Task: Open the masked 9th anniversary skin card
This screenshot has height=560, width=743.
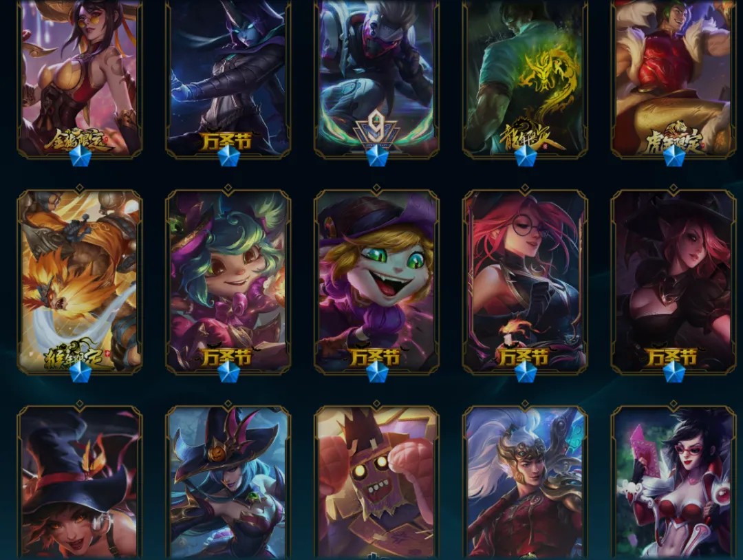Action: point(376,78)
